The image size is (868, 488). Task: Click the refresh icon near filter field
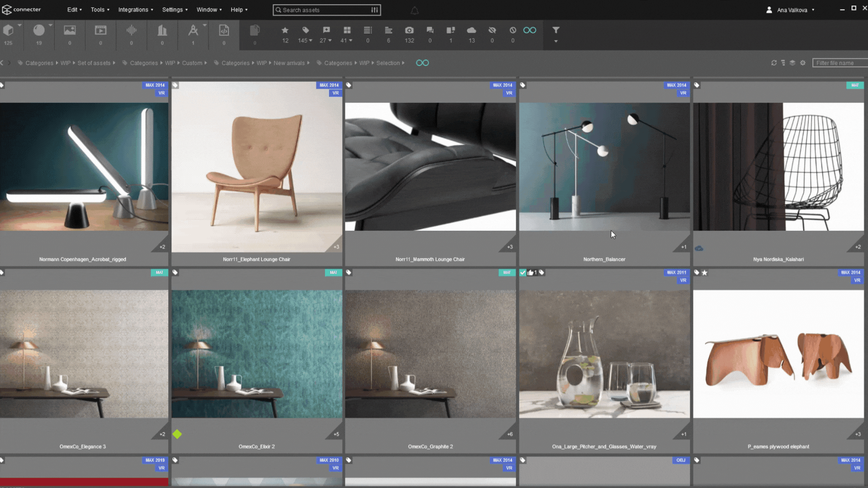774,63
